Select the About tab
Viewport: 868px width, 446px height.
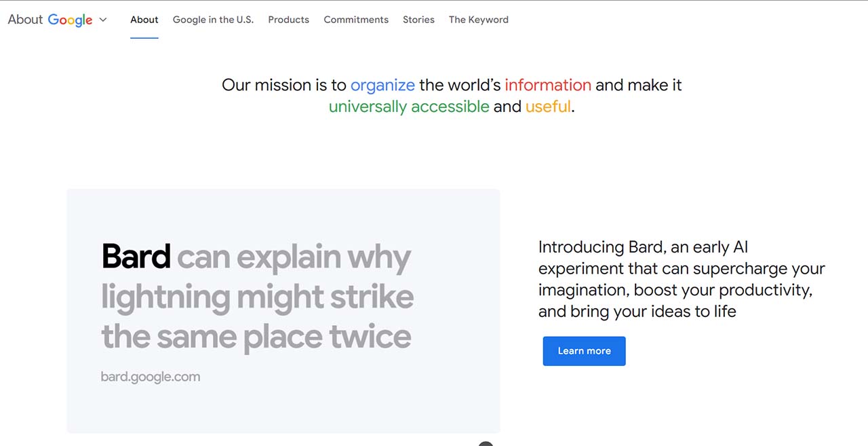point(144,20)
